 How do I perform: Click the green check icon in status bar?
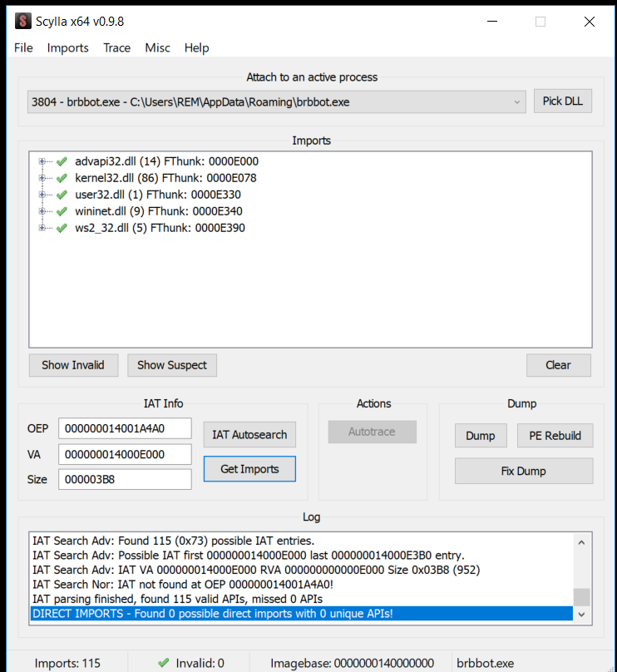point(164,663)
